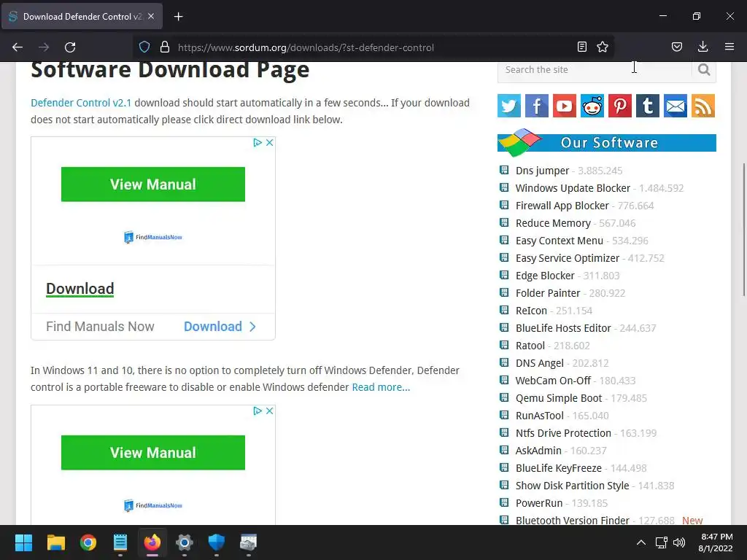The image size is (747, 560).
Task: Open the YouTube social icon
Action: tap(565, 106)
